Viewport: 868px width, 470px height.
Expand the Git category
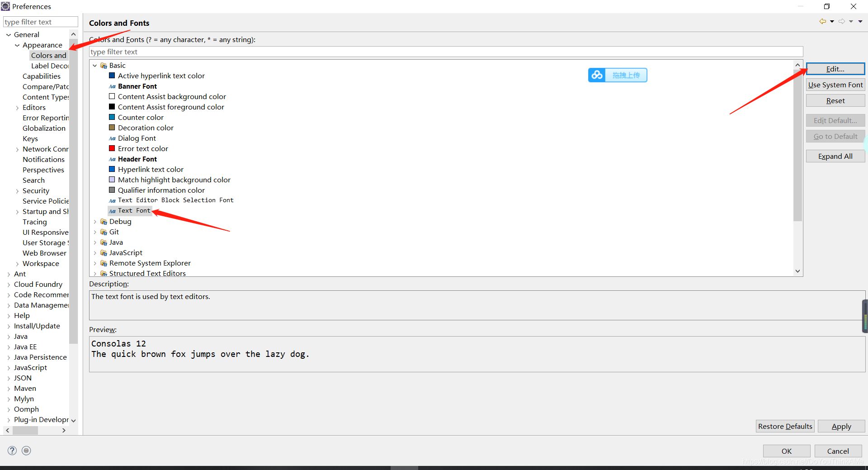click(x=95, y=232)
